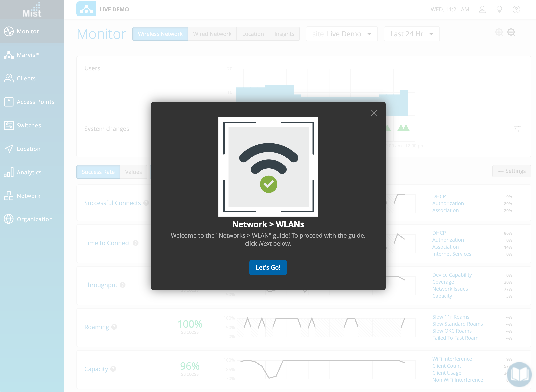Toggle the Success Rate view
The height and width of the screenshot is (392, 536).
coord(98,172)
